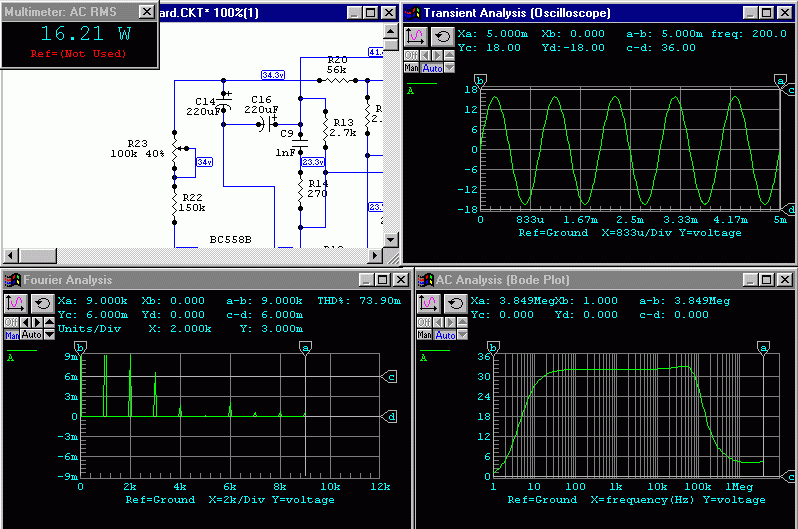Toggle Off button in Fourier Analysis window

pos(11,322)
